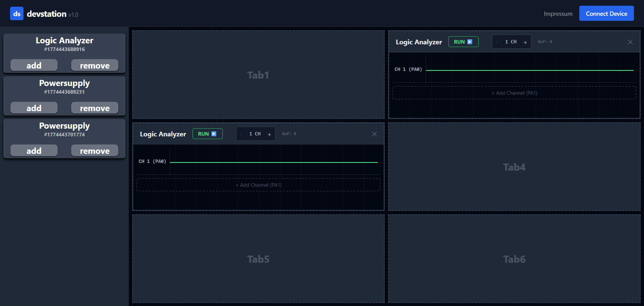
Task: Add Powersupply #1774443689231
Action: (x=34, y=108)
